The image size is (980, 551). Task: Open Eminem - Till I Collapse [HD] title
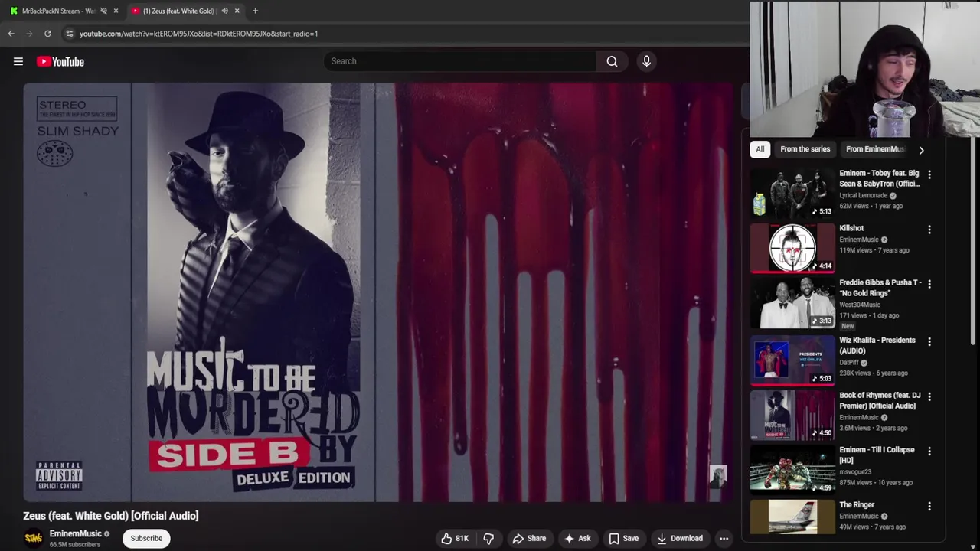[877, 455]
